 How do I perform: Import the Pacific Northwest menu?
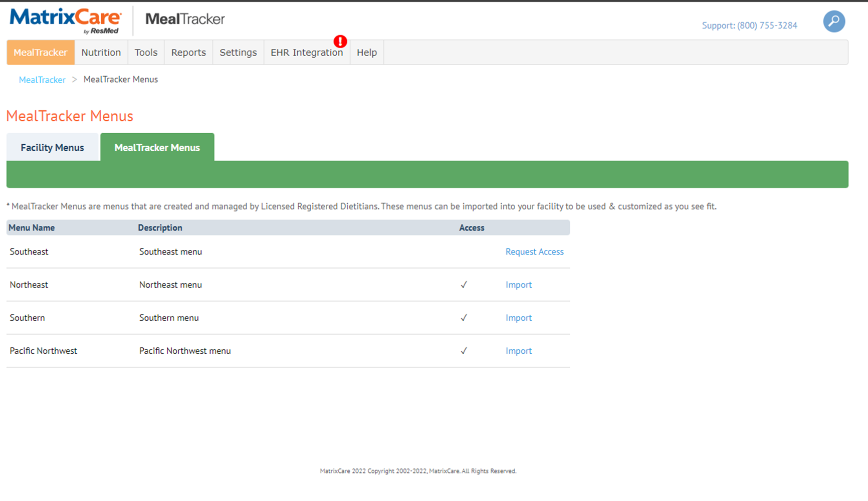(x=519, y=351)
